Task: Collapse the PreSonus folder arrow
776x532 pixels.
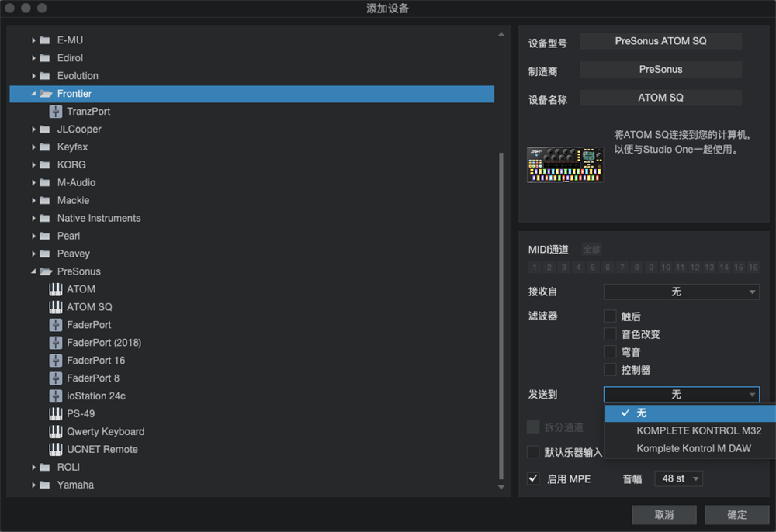Action: tap(33, 271)
